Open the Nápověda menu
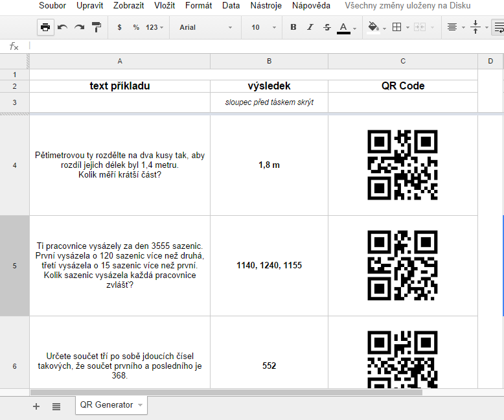Image resolution: width=504 pixels, height=420 pixels. tap(311, 5)
